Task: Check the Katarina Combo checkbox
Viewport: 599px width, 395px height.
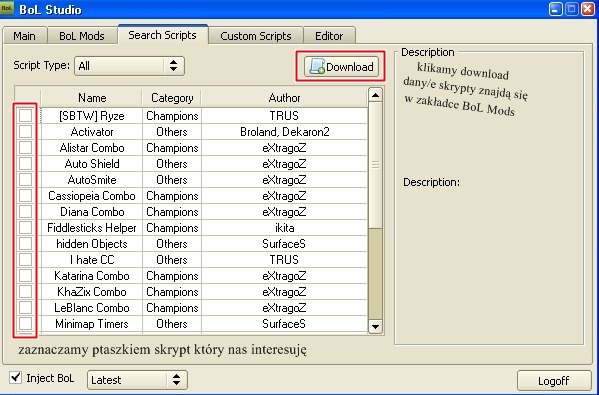Action: (26, 276)
